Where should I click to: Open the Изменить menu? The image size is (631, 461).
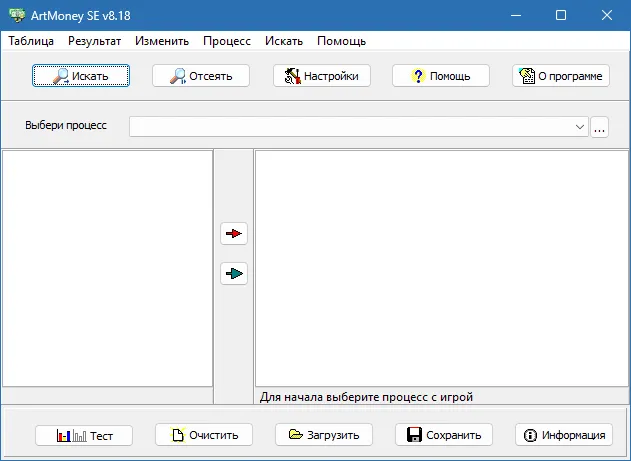pos(162,41)
